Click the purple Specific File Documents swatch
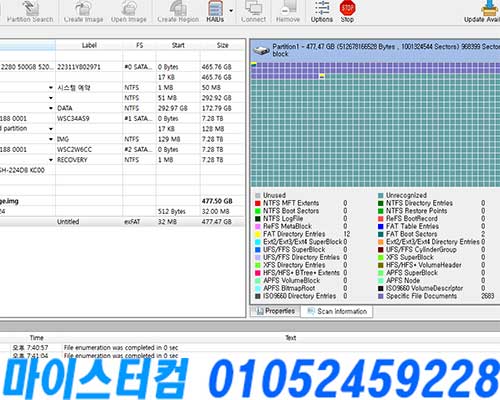The width and height of the screenshot is (500, 400). 381,296
